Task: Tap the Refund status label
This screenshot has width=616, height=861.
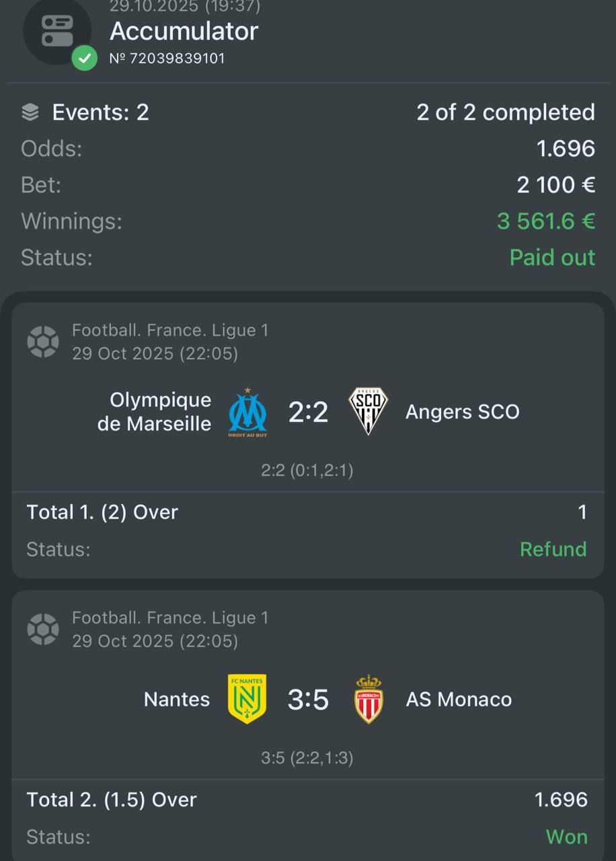Action: [553, 550]
